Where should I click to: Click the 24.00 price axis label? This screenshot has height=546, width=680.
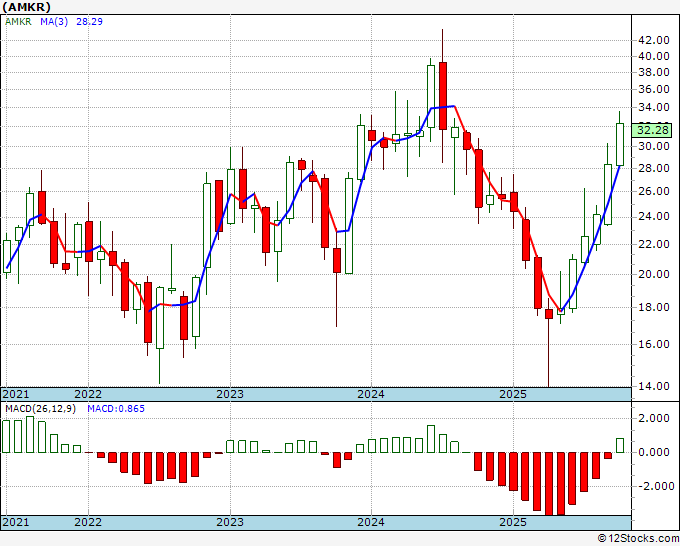tap(654, 216)
